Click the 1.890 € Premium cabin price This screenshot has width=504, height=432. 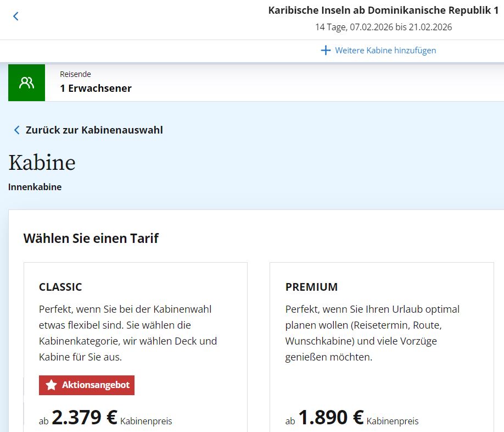(x=331, y=417)
